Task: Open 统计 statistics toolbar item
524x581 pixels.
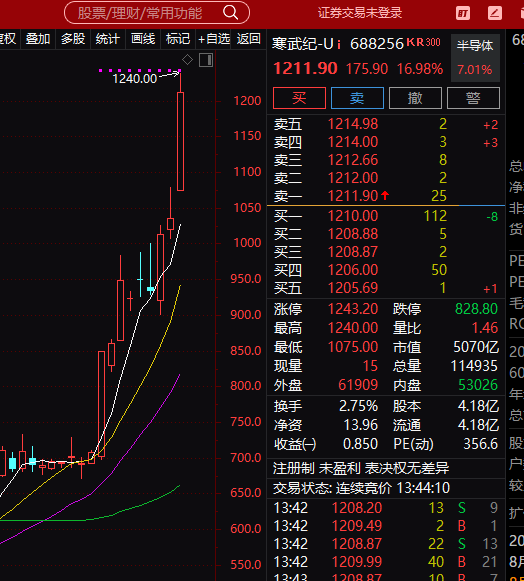Action: (108, 39)
